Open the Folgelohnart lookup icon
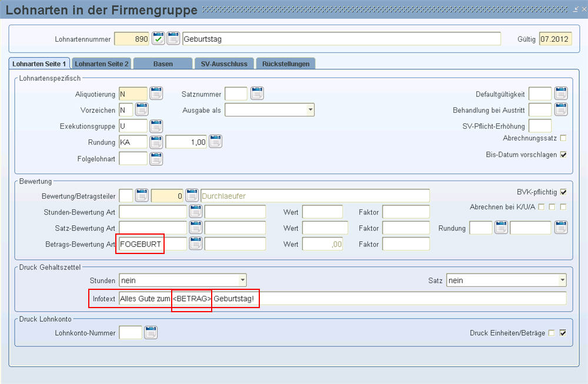 156,158
